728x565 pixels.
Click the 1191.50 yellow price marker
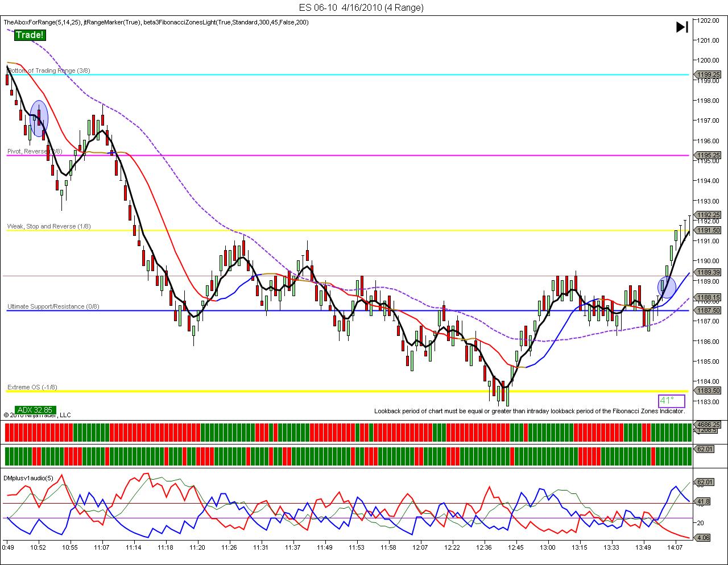708,230
